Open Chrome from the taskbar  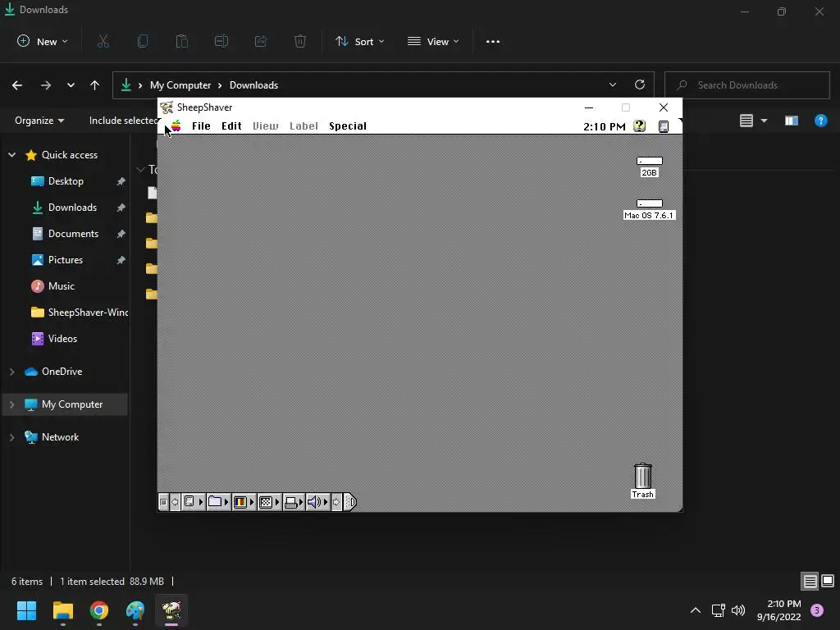pos(99,610)
